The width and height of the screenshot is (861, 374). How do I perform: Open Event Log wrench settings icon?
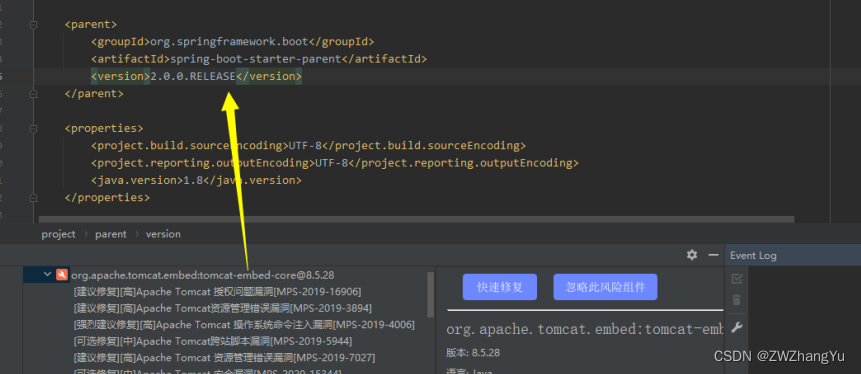coord(737,328)
